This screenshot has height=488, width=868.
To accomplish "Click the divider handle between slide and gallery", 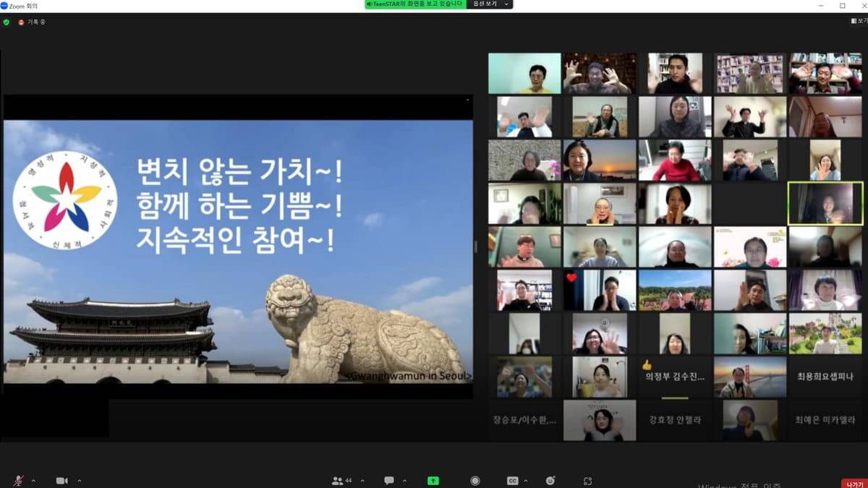I will pyautogui.click(x=475, y=247).
